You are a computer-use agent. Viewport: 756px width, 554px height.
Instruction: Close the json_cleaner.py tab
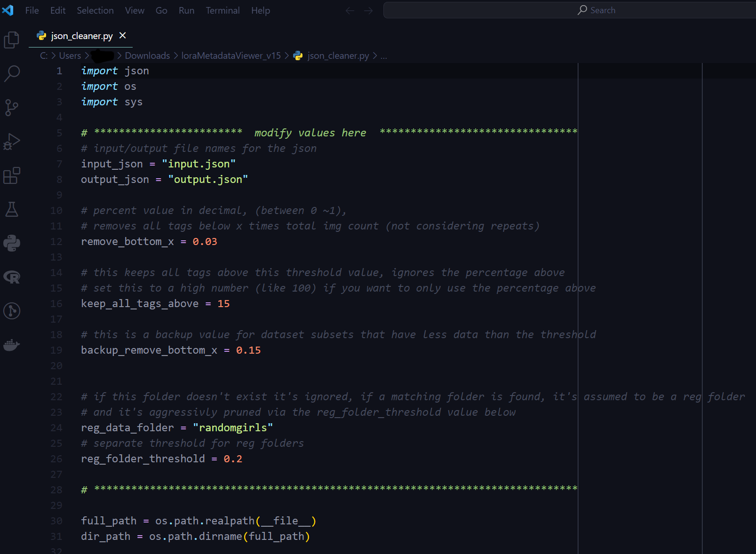click(123, 36)
